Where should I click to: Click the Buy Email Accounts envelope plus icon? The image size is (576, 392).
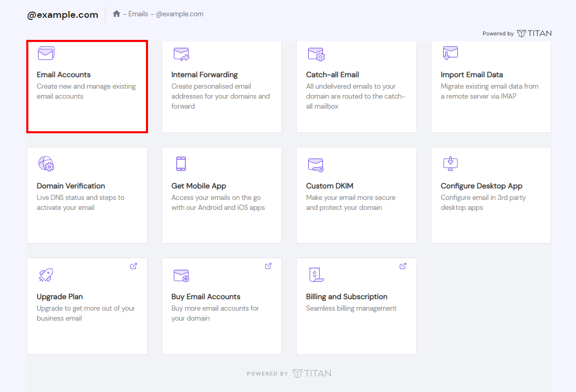coord(181,276)
